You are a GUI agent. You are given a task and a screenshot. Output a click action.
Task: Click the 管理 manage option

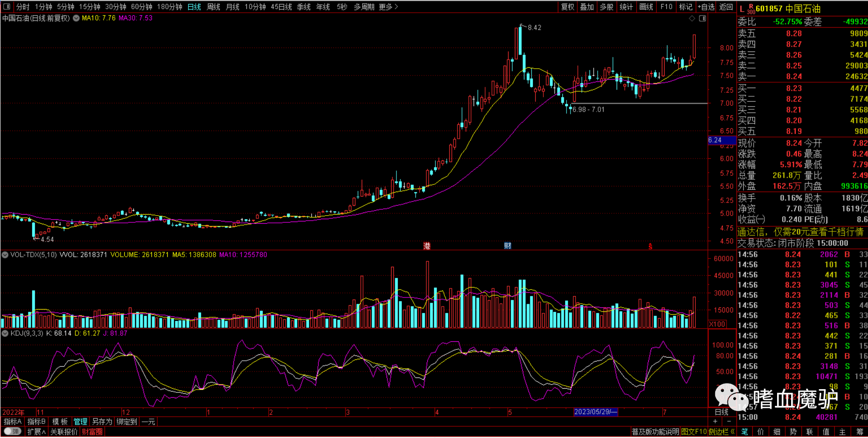click(80, 422)
